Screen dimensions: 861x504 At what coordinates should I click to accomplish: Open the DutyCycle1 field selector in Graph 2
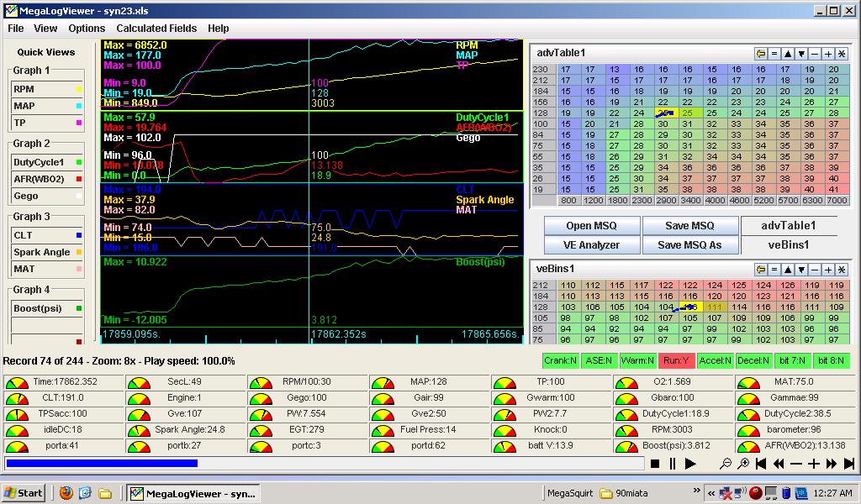pyautogui.click(x=47, y=162)
